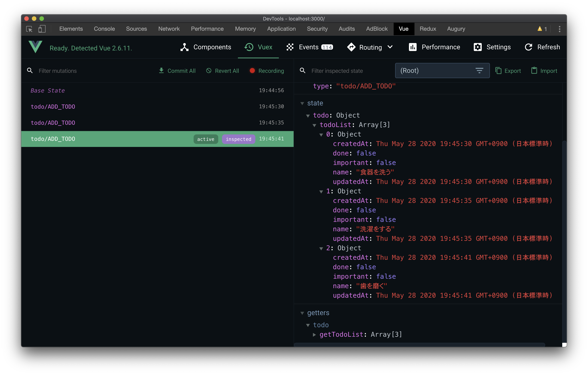Click the Commit All download icon

pos(161,70)
